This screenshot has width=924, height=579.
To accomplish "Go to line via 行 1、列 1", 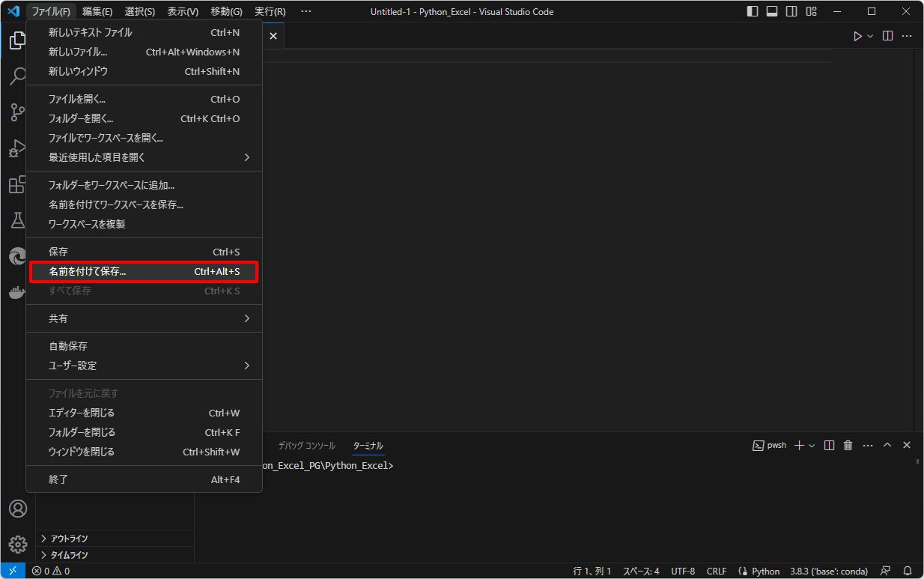I will [x=592, y=571].
